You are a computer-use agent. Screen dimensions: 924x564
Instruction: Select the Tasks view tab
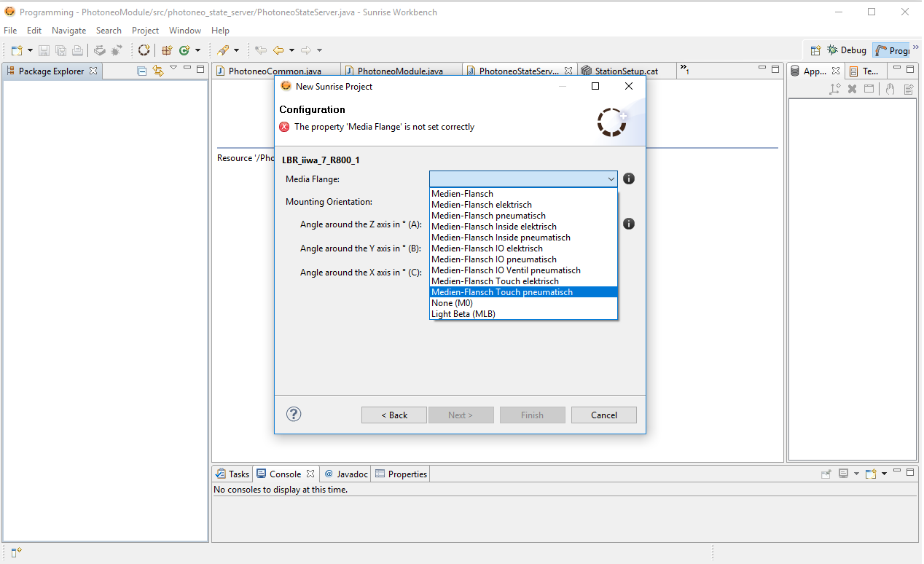click(x=232, y=474)
